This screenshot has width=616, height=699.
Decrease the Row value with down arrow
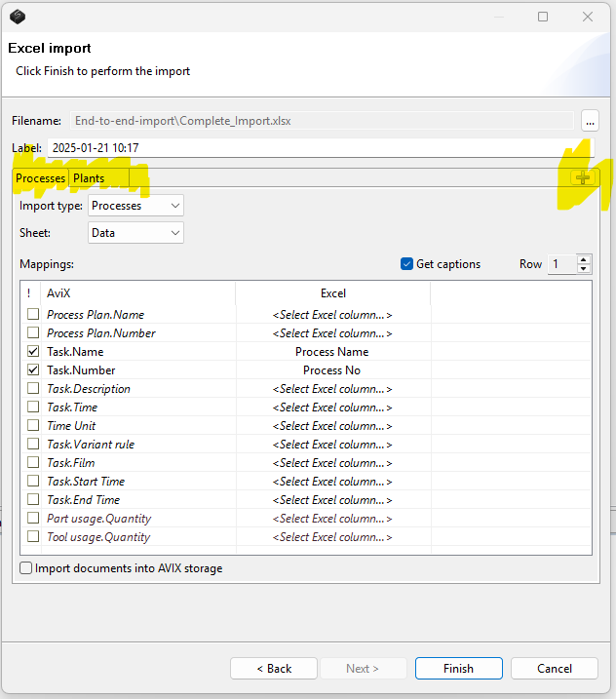[584, 269]
